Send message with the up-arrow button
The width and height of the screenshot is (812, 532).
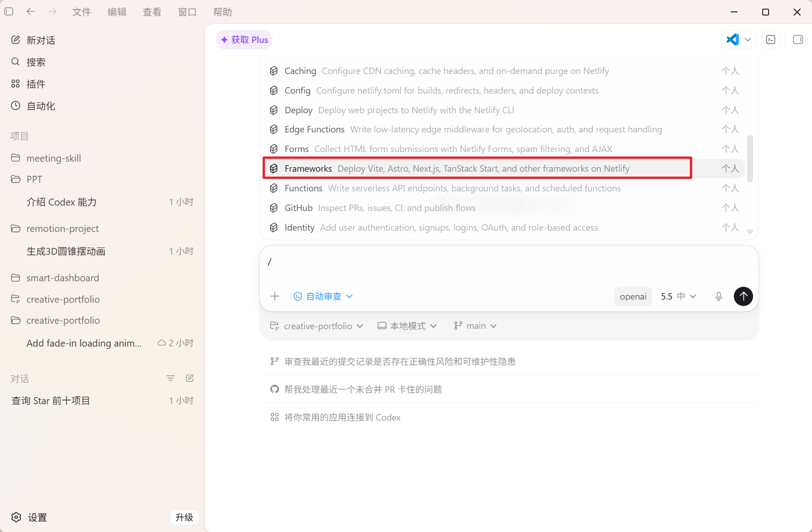click(743, 296)
